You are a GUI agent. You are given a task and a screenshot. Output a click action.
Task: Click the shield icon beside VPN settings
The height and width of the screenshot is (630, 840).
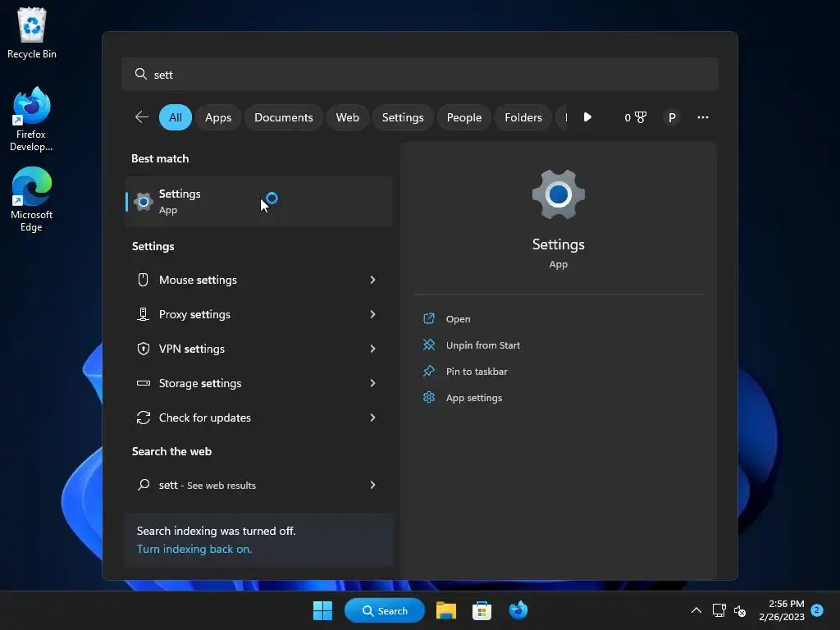pos(143,349)
